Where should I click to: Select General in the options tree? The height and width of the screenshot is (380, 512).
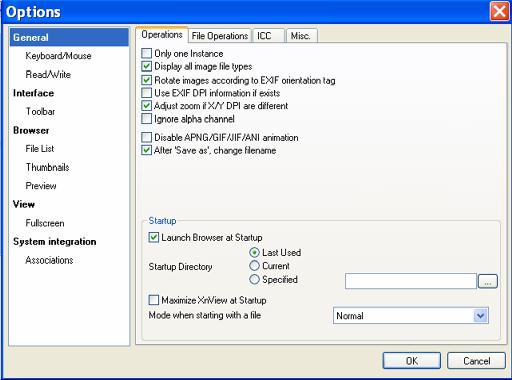pyautogui.click(x=69, y=37)
